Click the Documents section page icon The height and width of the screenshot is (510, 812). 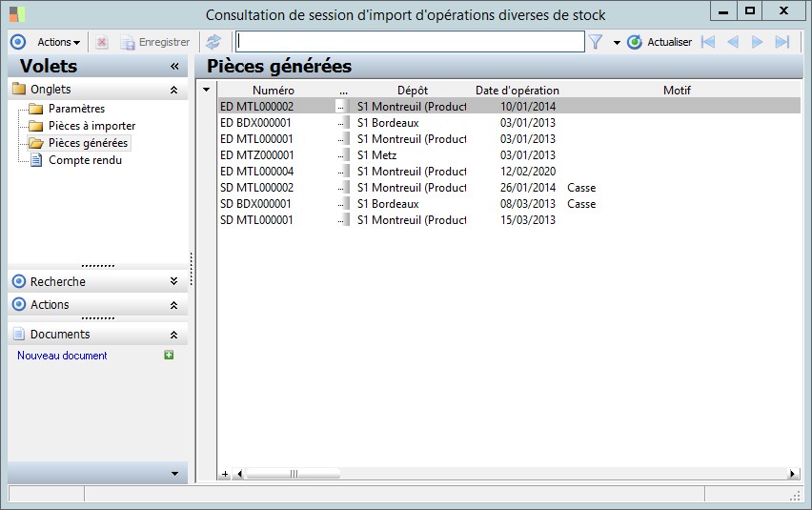pyautogui.click(x=19, y=334)
